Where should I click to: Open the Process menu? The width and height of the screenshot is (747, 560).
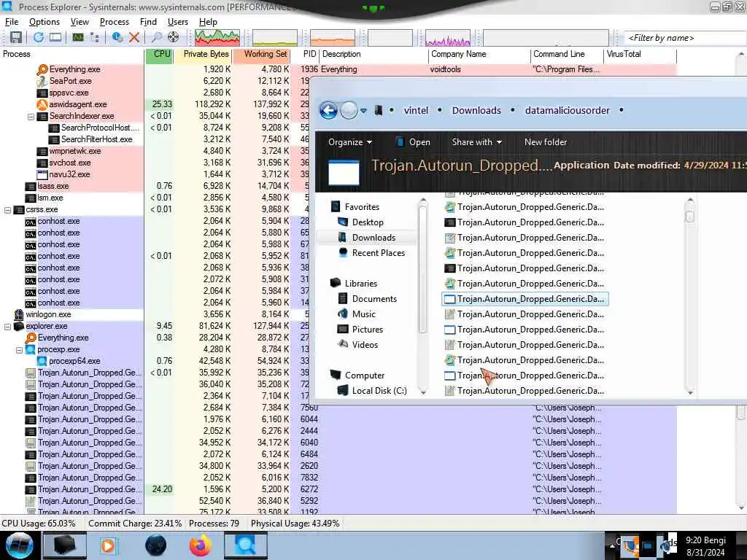pyautogui.click(x=115, y=22)
